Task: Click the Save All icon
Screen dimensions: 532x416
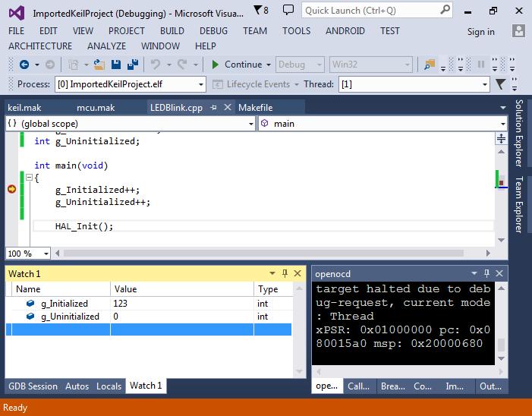Action: point(133,65)
